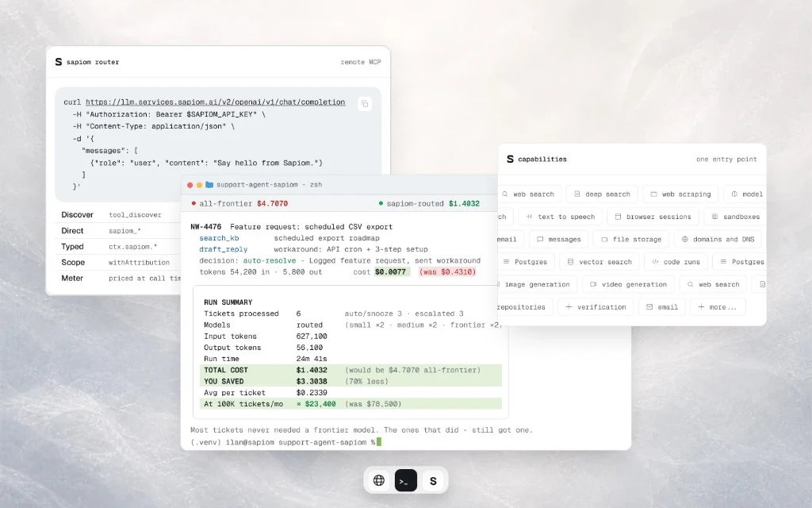Select the browser sessions chip

point(653,217)
